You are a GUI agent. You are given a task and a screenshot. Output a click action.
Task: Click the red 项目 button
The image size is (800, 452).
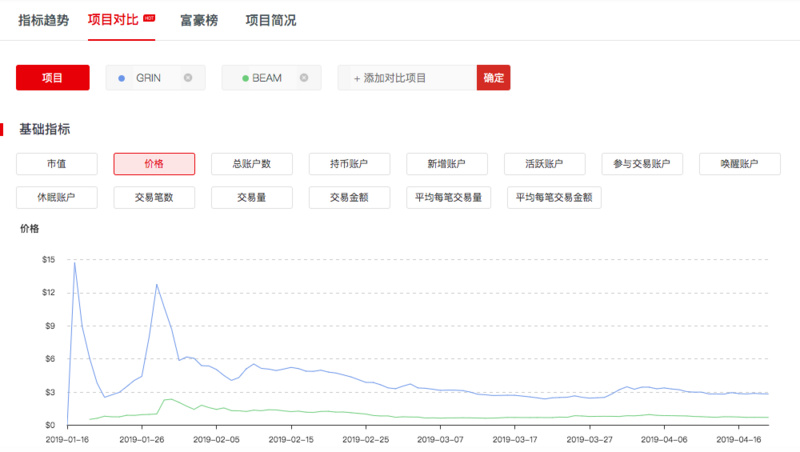pos(53,78)
